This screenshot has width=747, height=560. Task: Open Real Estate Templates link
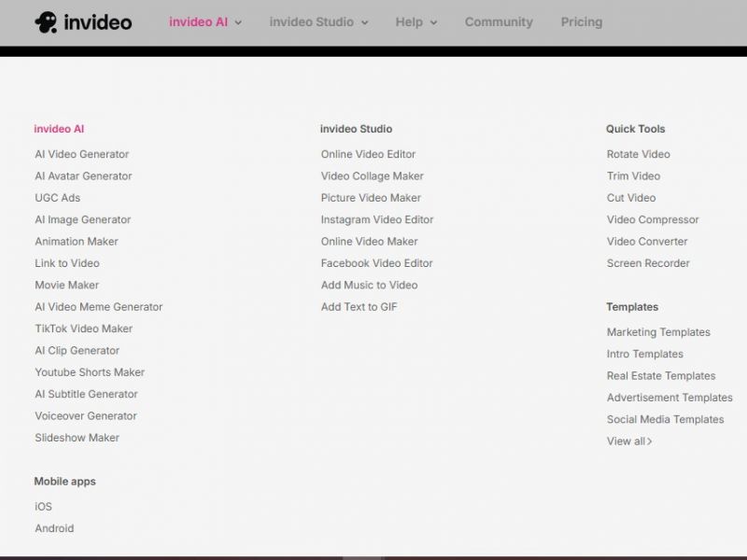(x=661, y=376)
